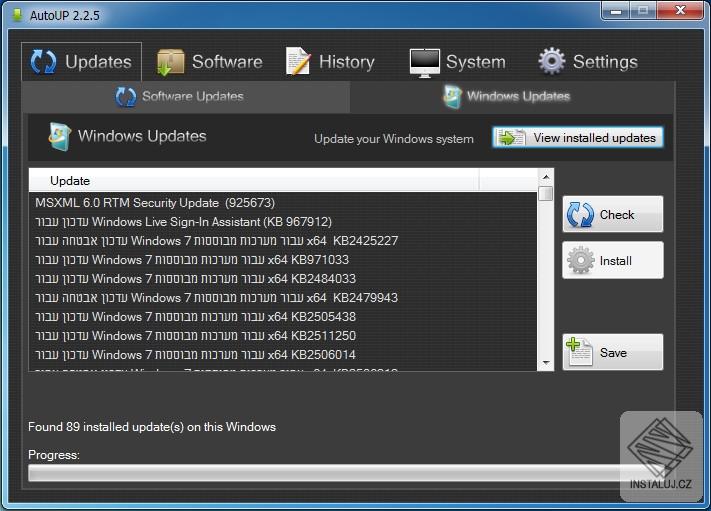
Task: Select Windows Live Sign-In Assistant KB 967912 row
Action: [x=283, y=222]
